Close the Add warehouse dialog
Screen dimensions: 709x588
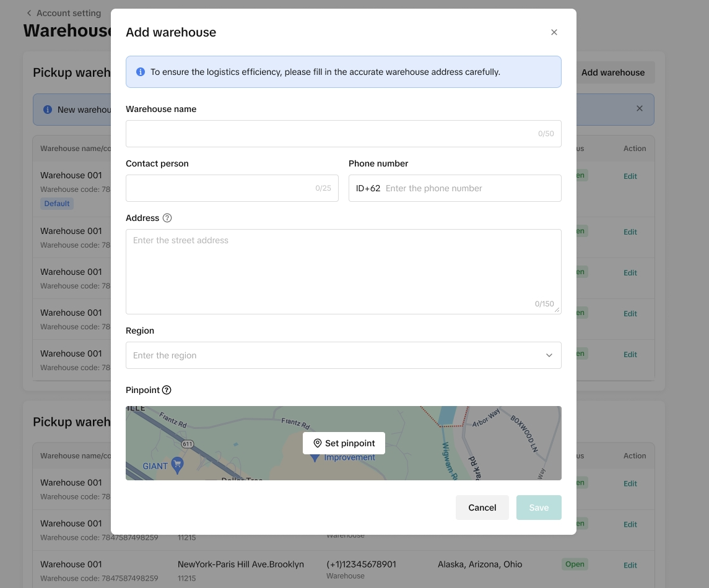click(x=554, y=32)
